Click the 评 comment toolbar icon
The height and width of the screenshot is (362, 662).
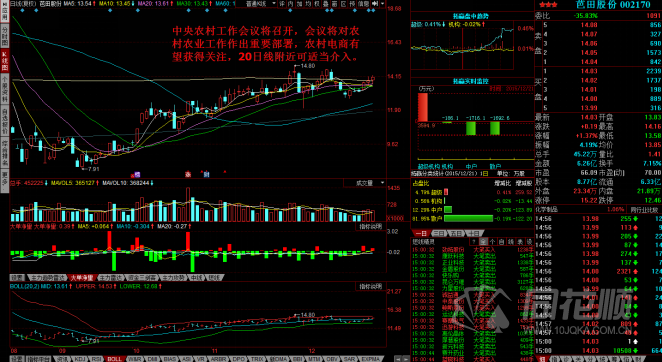(x=282, y=4)
